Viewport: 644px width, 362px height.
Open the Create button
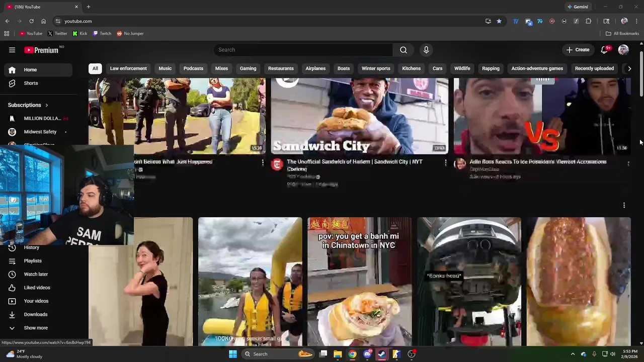pyautogui.click(x=578, y=50)
